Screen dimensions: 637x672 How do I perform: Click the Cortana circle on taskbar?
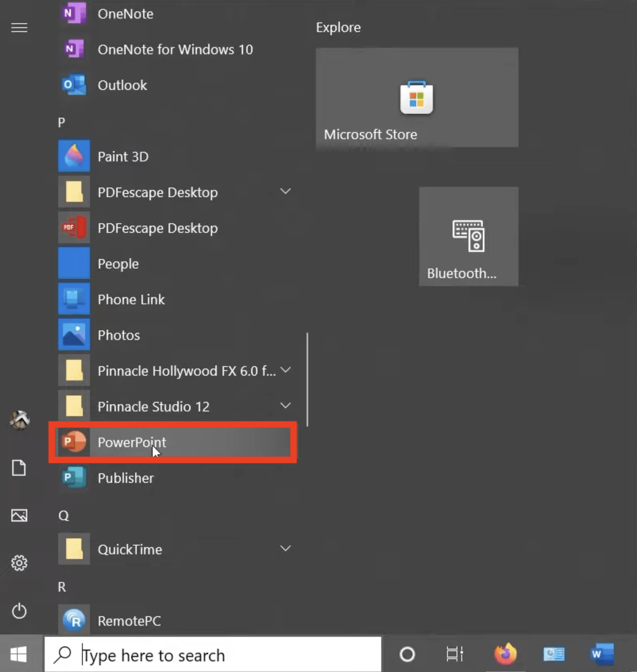(x=407, y=655)
